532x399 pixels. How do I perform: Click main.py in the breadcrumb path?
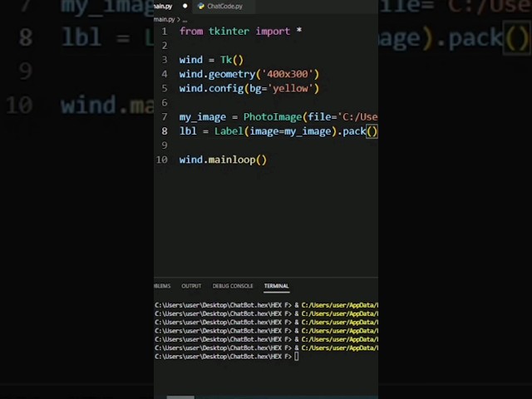(x=165, y=20)
